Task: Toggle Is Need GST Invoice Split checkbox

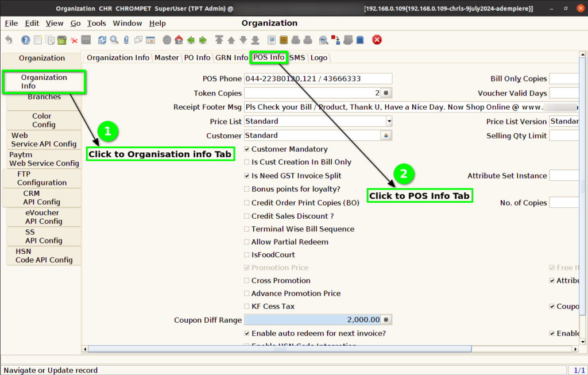Action: point(247,176)
